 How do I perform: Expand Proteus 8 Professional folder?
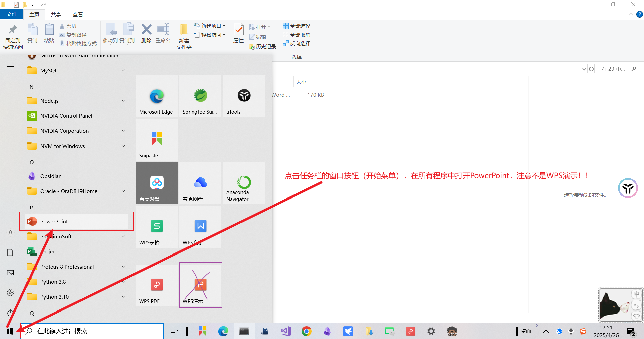tap(123, 267)
